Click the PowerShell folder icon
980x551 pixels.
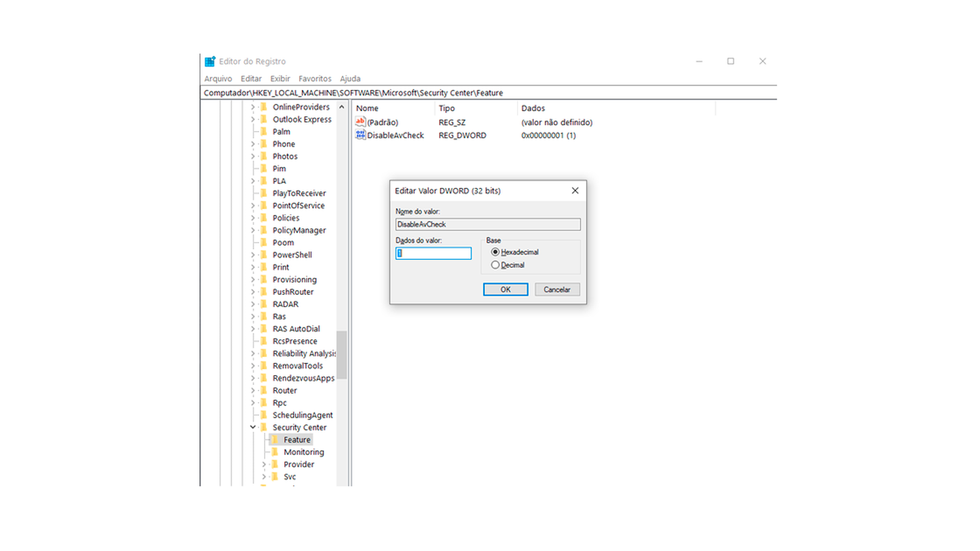click(264, 255)
